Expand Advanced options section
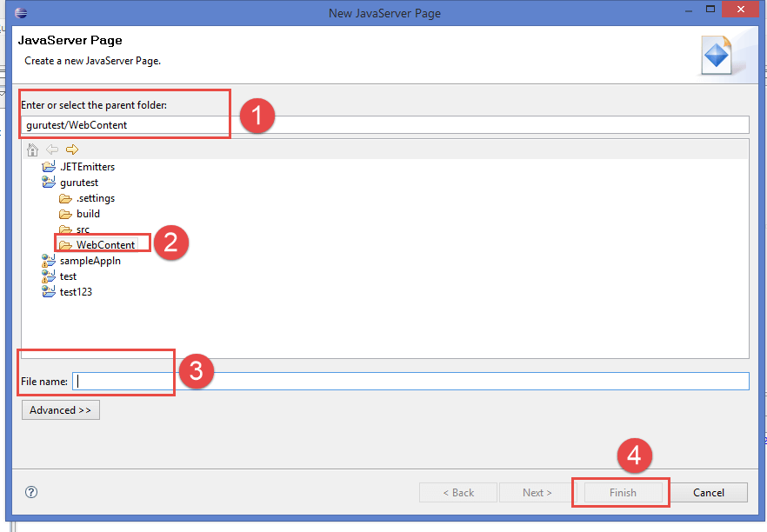This screenshot has width=767, height=532. click(60, 410)
